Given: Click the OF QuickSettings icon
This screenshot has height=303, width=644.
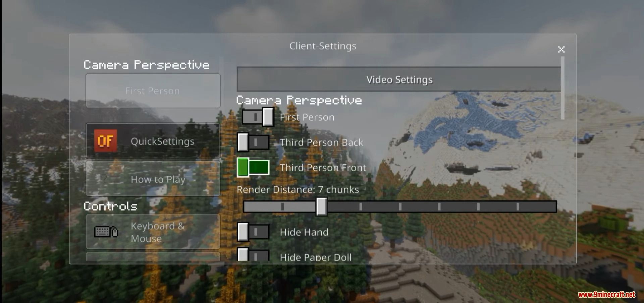Looking at the screenshot, I should 105,141.
